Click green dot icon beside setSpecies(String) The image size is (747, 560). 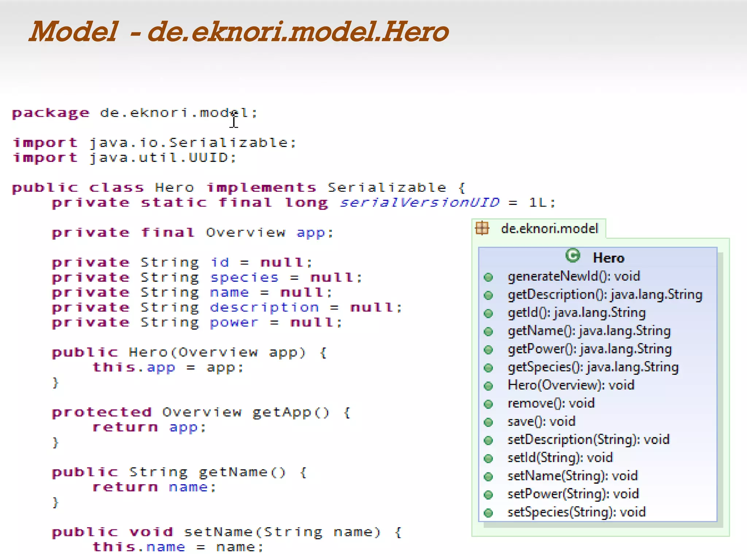tap(488, 513)
